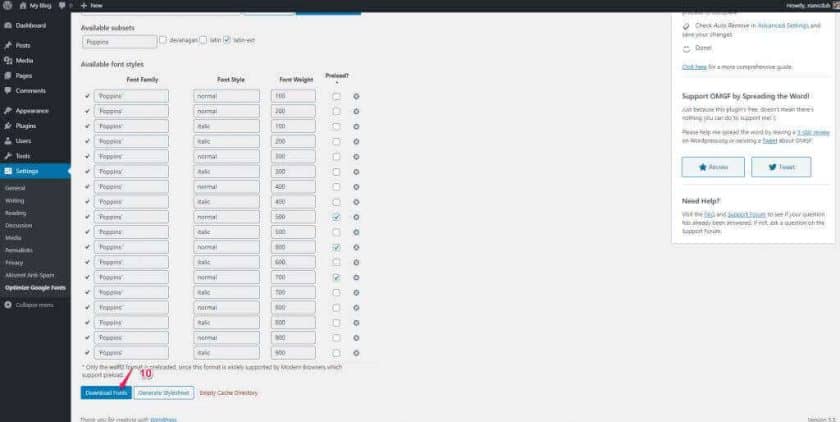Remove the italic 700 font style
The image size is (840, 422).
tap(356, 292)
